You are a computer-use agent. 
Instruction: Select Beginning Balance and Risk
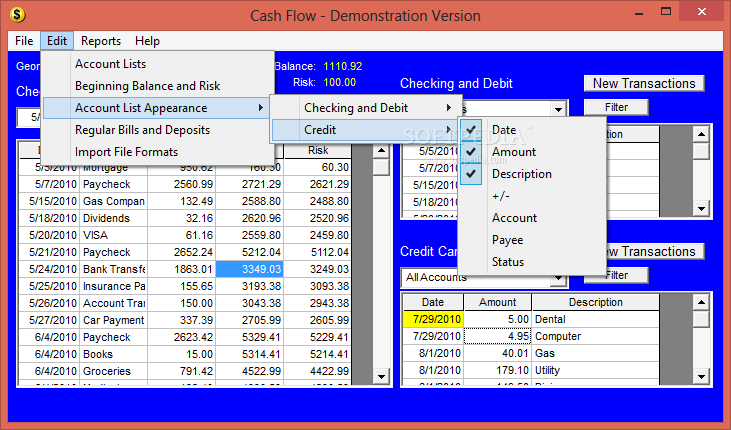point(158,86)
